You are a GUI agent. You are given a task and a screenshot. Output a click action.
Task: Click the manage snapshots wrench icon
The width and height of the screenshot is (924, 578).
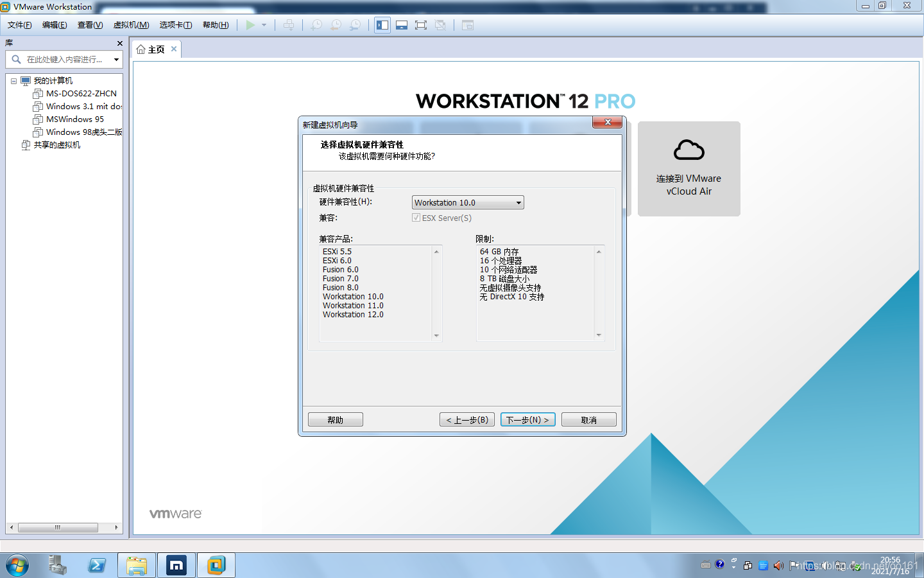(x=355, y=25)
